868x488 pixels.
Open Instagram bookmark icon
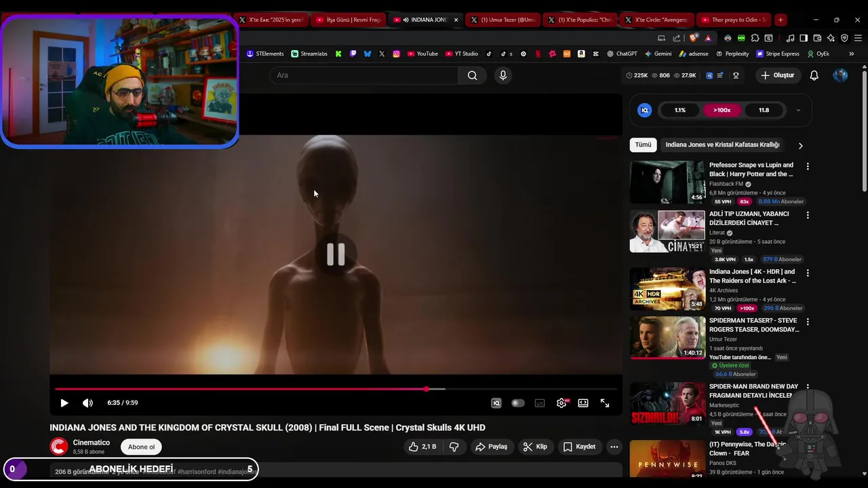point(397,54)
